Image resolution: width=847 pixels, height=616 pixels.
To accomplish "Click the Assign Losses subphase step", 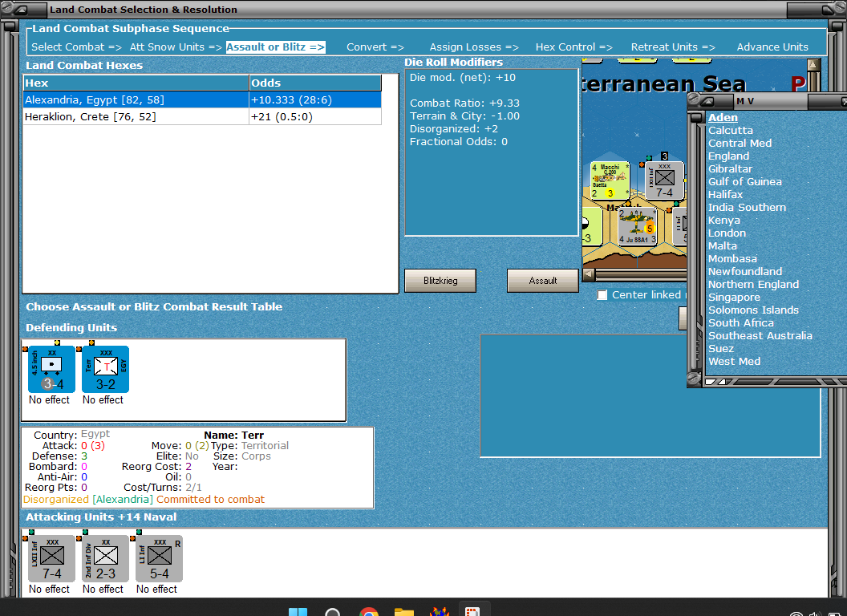I will coord(474,47).
